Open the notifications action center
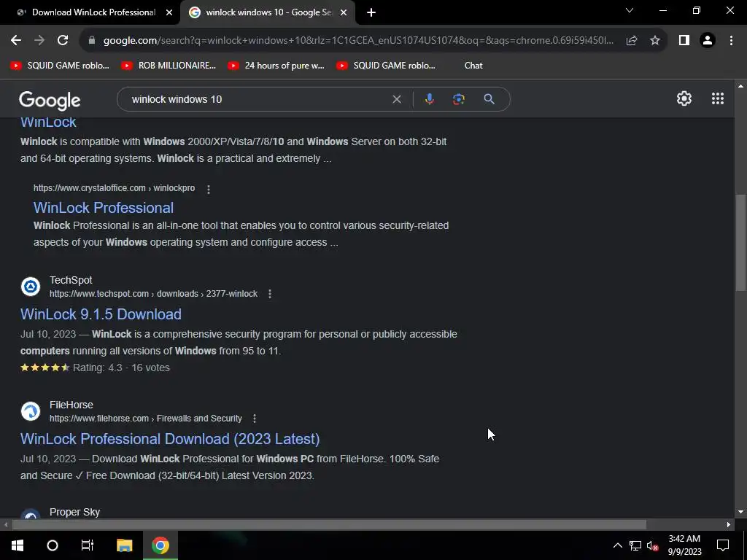 tap(723, 545)
